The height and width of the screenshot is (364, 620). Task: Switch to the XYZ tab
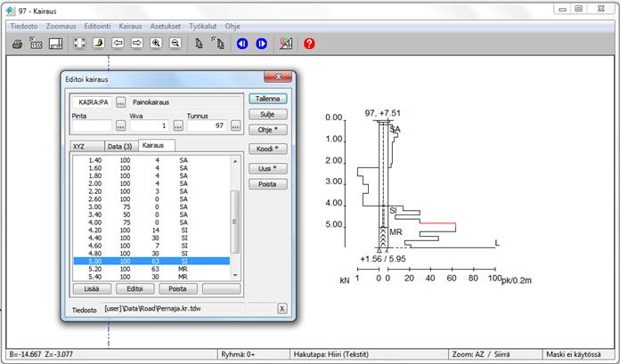pyautogui.click(x=87, y=146)
